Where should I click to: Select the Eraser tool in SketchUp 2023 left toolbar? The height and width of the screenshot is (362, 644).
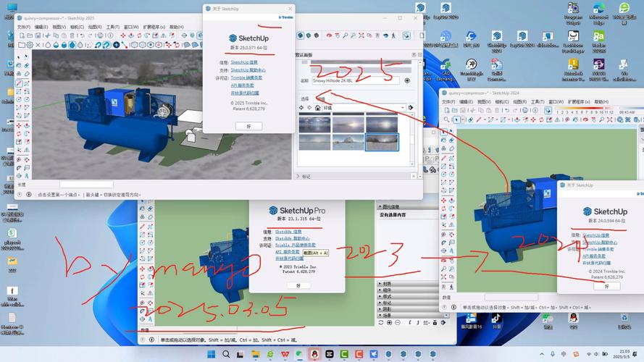coord(151,209)
